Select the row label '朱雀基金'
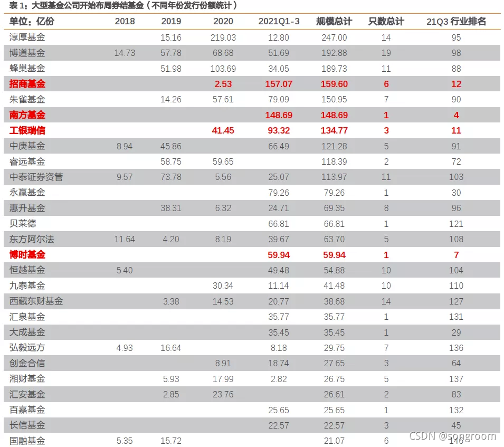504x447 pixels. (27, 99)
